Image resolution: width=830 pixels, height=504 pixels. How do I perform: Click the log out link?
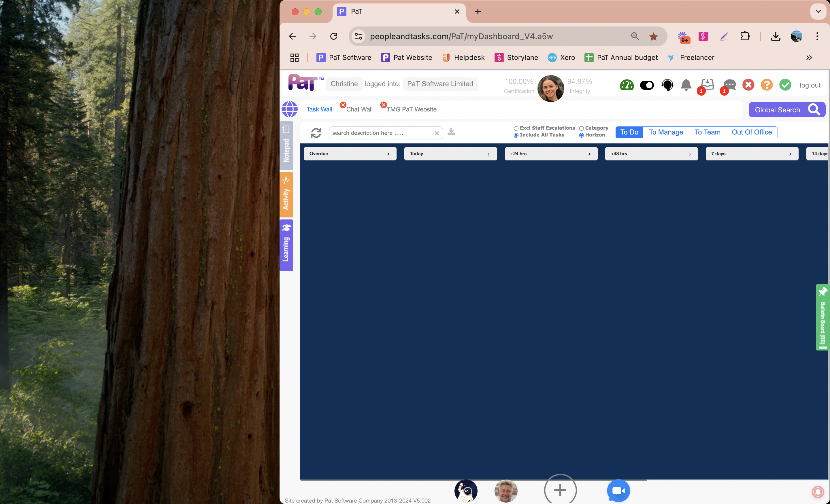(x=810, y=85)
